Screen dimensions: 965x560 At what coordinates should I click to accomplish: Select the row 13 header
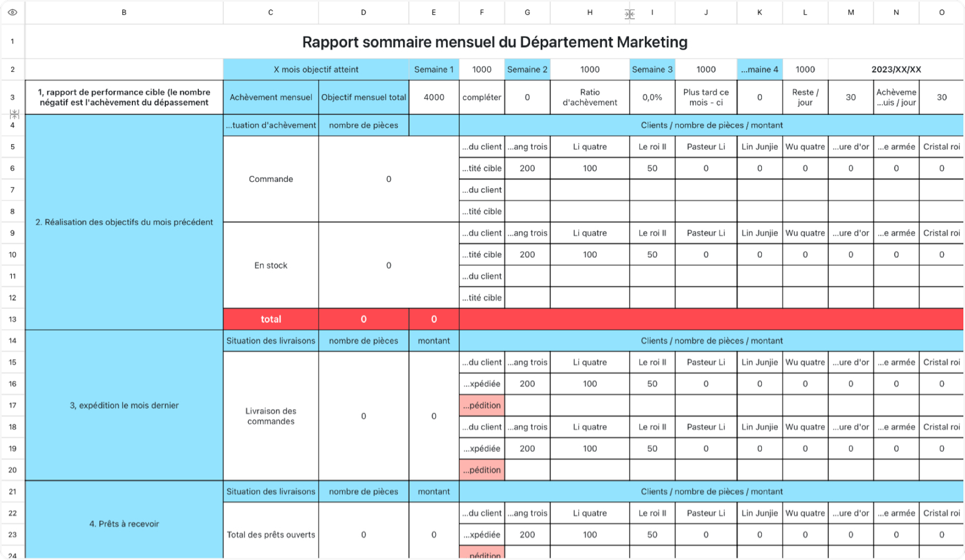point(12,319)
